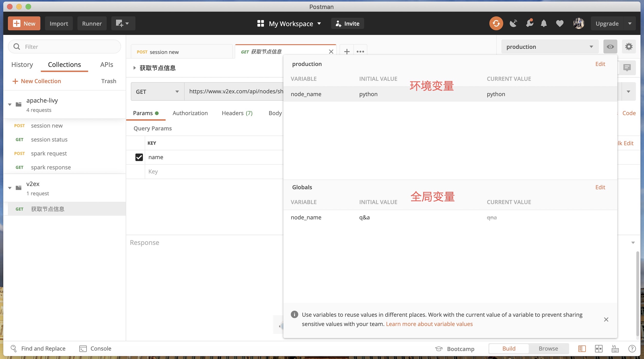
Task: Open the comments icon for request
Action: tap(627, 68)
